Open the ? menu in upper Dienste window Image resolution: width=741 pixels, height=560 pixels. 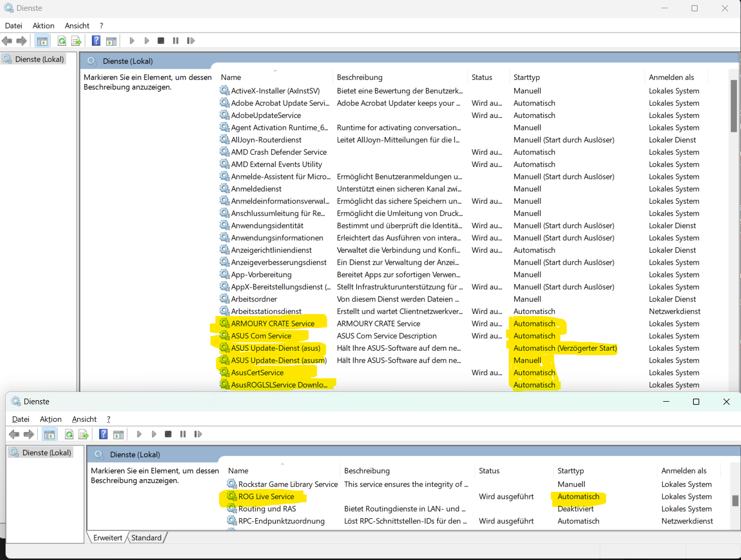101,26
